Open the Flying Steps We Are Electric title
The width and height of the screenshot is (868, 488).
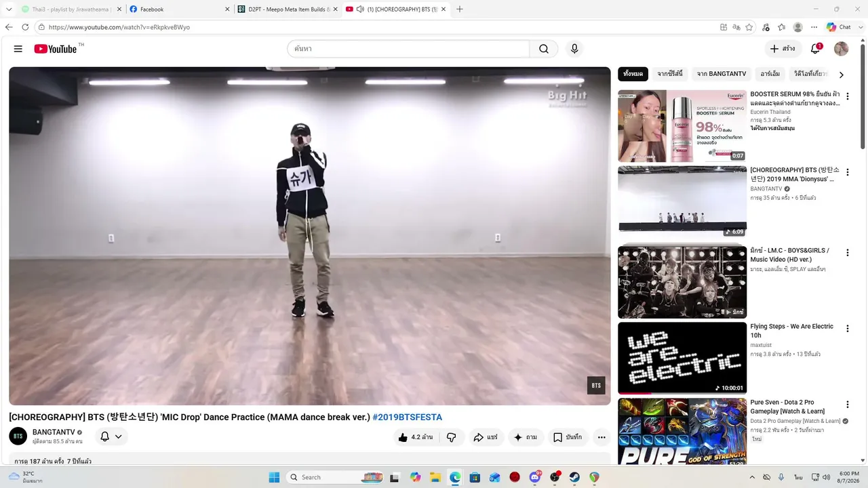[791, 331]
